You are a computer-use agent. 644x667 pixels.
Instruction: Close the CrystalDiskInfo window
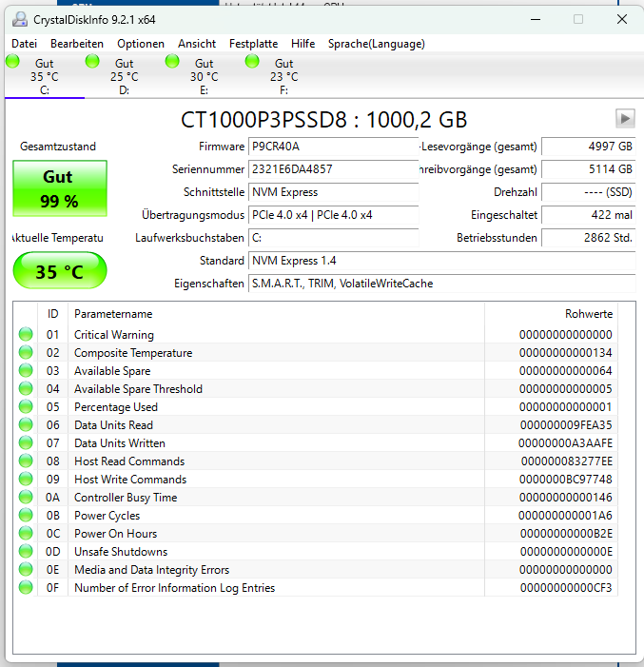click(622, 19)
